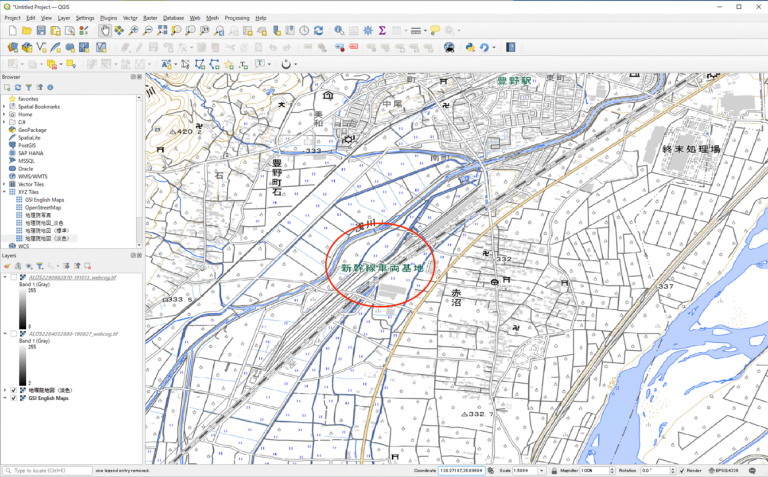This screenshot has height=477, width=768.
Task: Click Filter Legend icon in Layers panel
Action: pyautogui.click(x=40, y=266)
